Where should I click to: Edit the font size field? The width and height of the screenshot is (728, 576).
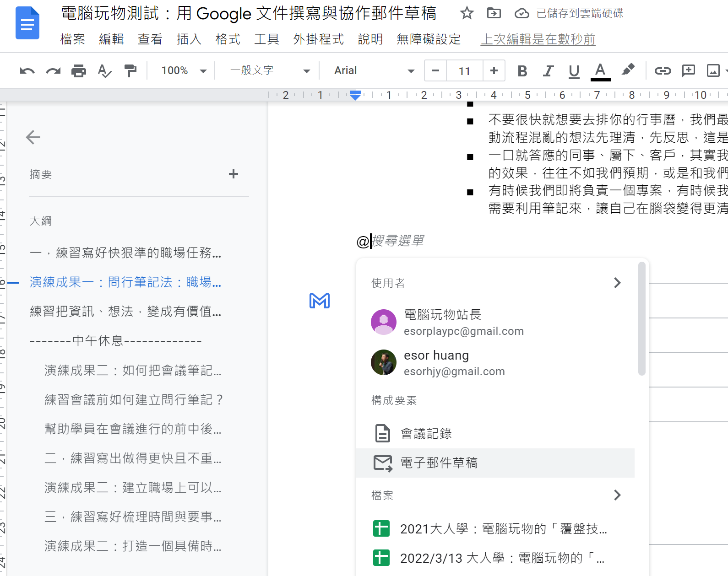coord(464,71)
